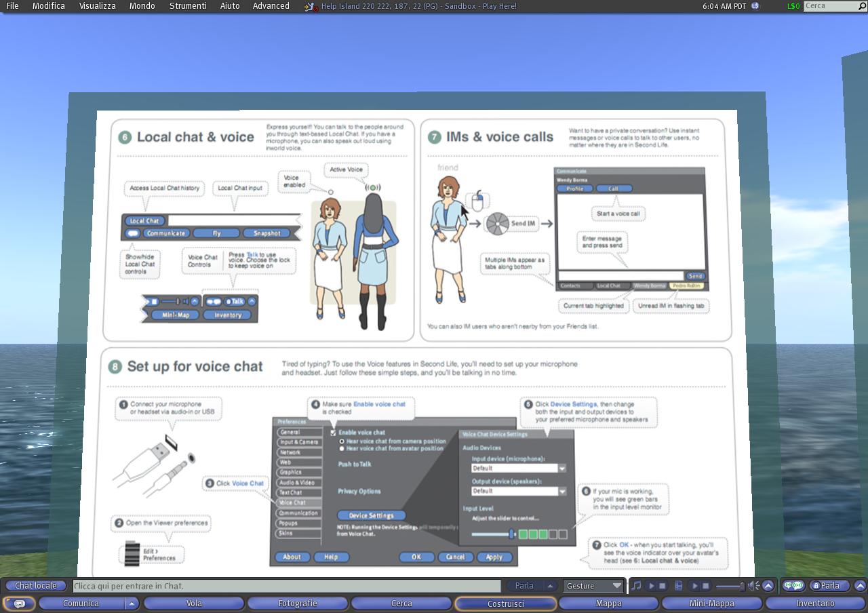Expand the media controls panel arrow

[768, 586]
